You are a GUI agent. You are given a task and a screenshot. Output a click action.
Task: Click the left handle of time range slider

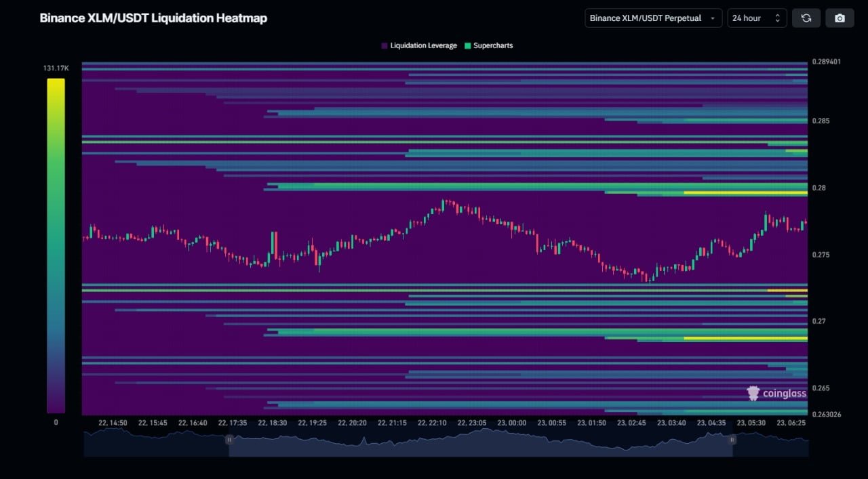pos(229,440)
